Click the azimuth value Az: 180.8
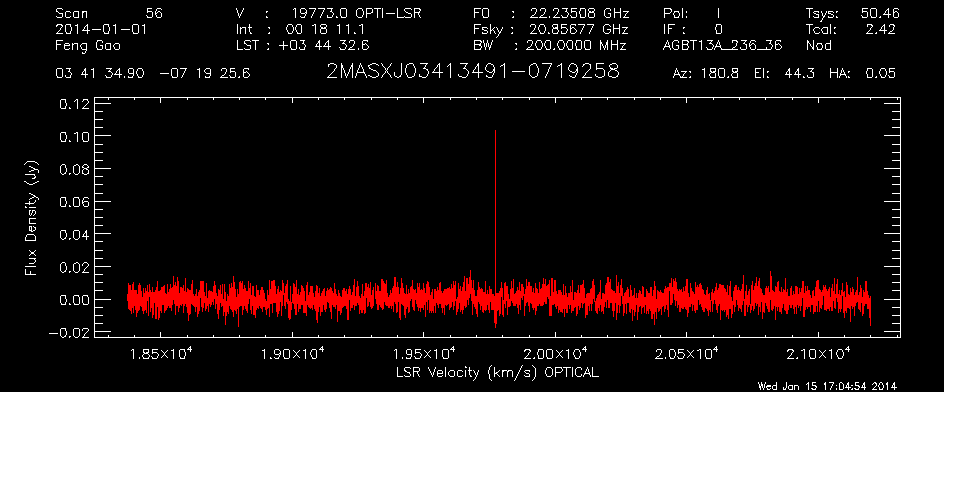This screenshot has height=490, width=962. click(706, 73)
